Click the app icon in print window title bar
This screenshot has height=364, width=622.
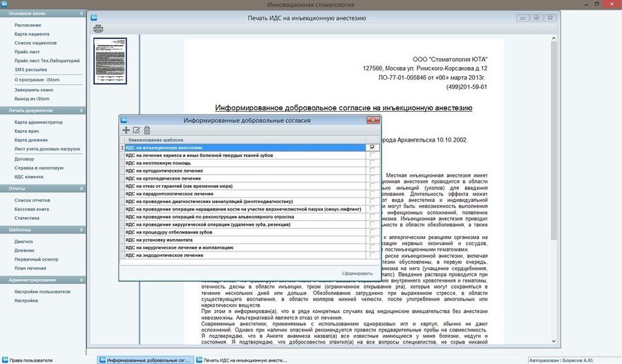tap(93, 18)
